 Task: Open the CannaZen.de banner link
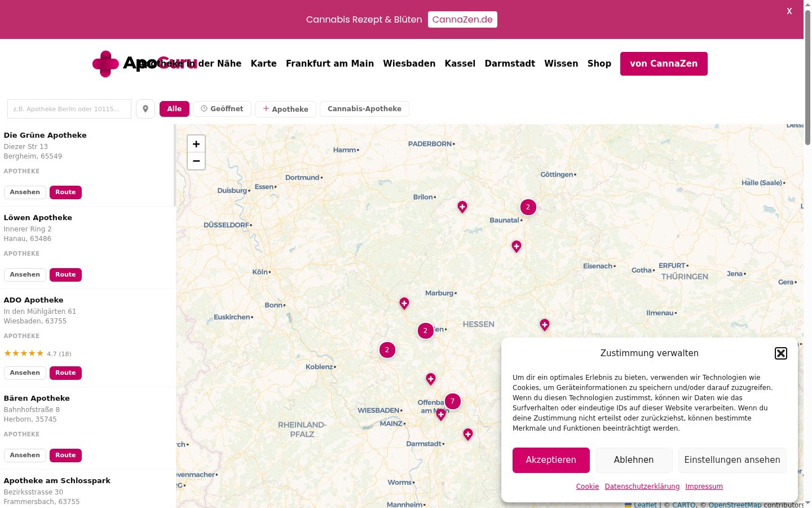coord(462,19)
